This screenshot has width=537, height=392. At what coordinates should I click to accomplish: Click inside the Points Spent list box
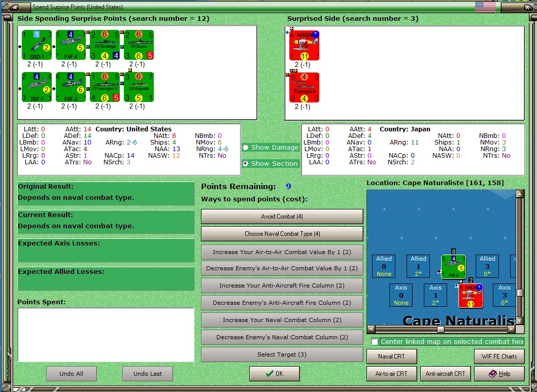(x=106, y=335)
